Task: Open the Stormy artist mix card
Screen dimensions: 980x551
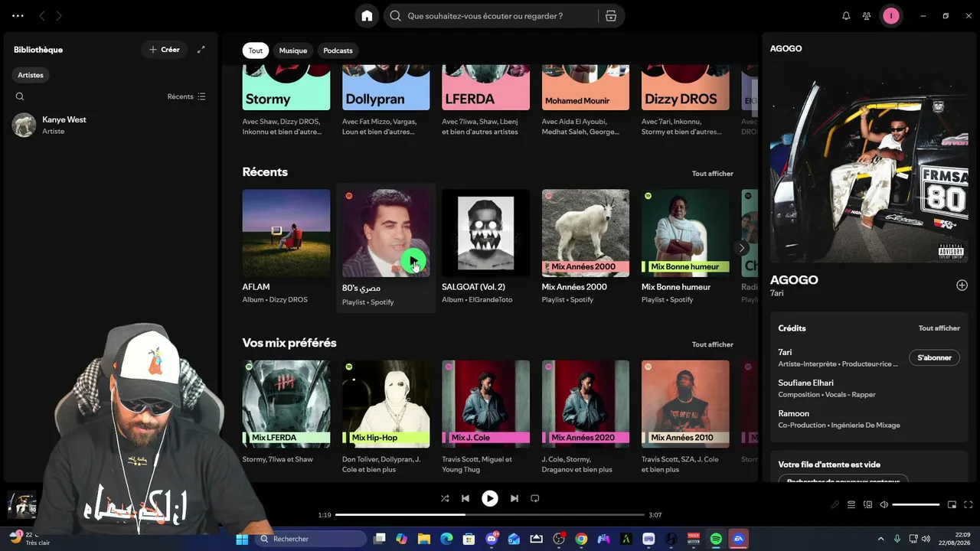Action: point(286,102)
